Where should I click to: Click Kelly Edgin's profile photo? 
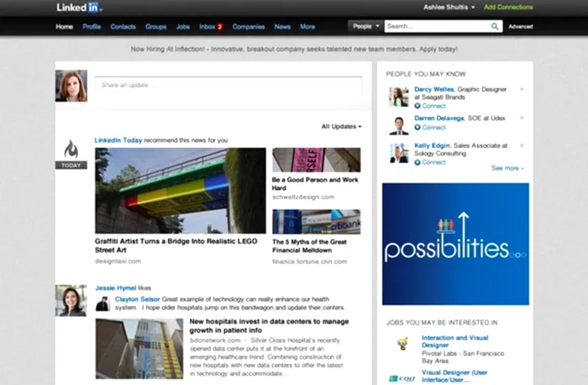(x=399, y=153)
